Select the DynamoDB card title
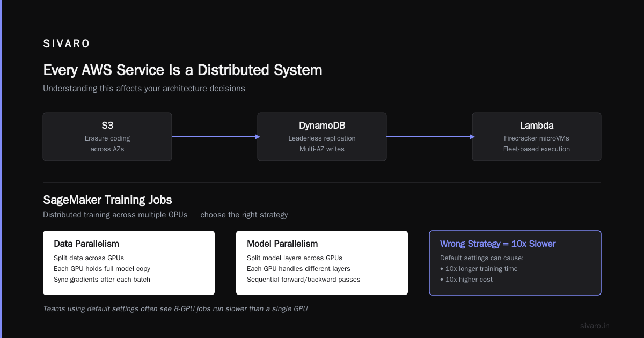The height and width of the screenshot is (338, 644). tap(322, 126)
